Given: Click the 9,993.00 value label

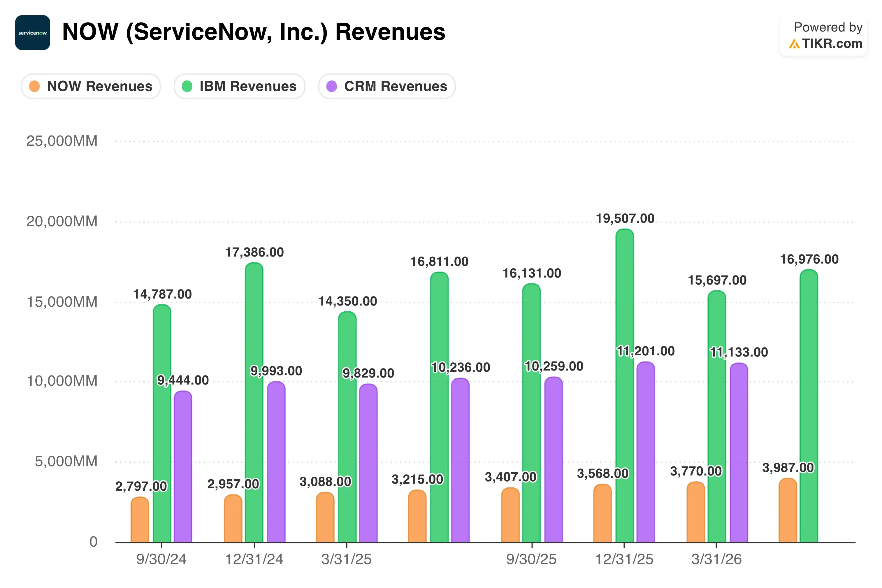Looking at the screenshot, I should pyautogui.click(x=276, y=371).
